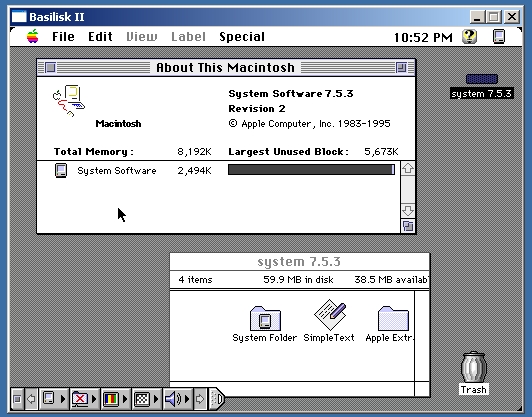Viewport: 532px width, 417px height.
Task: Click the dimmed Label menu
Action: point(188,37)
